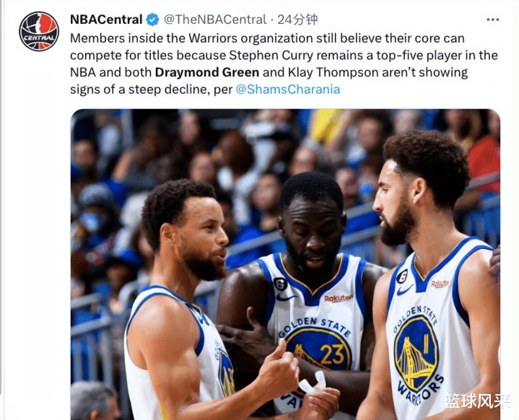519x420 pixels.
Task: Click the Rakuten logo on the 23 jersey
Action: [339, 298]
